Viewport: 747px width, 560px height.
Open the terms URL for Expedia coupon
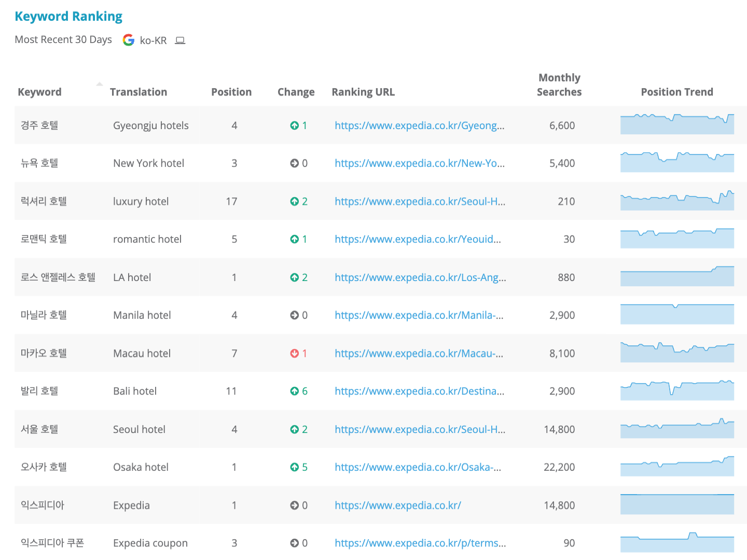click(x=421, y=543)
